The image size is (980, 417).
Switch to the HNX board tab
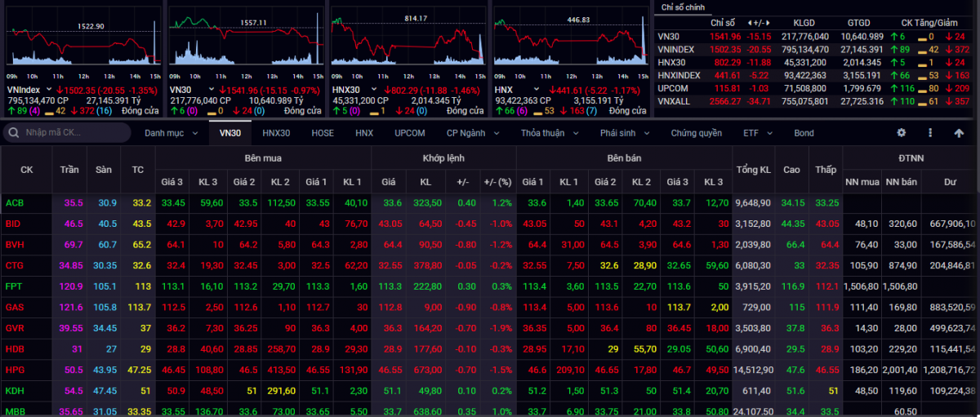tap(364, 132)
